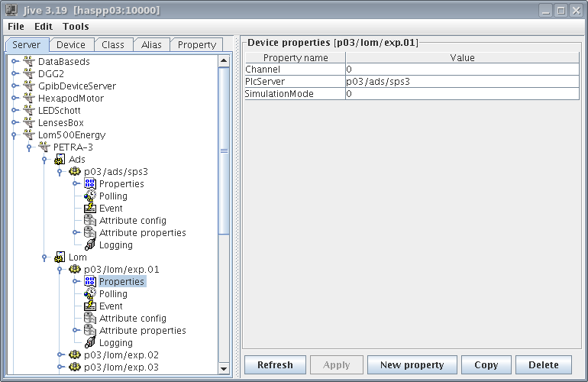Image resolution: width=588 pixels, height=382 pixels.
Task: Expand the p03/lom/exp.02 device node
Action: 60,354
